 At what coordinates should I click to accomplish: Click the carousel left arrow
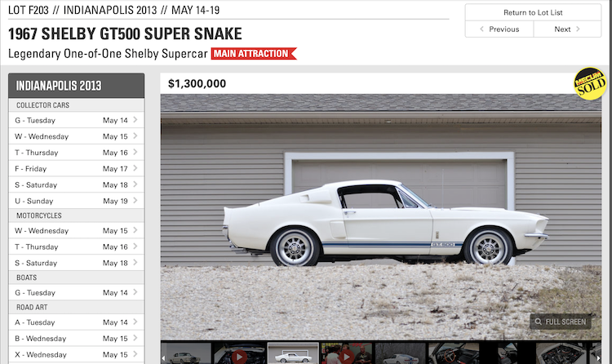(163, 357)
